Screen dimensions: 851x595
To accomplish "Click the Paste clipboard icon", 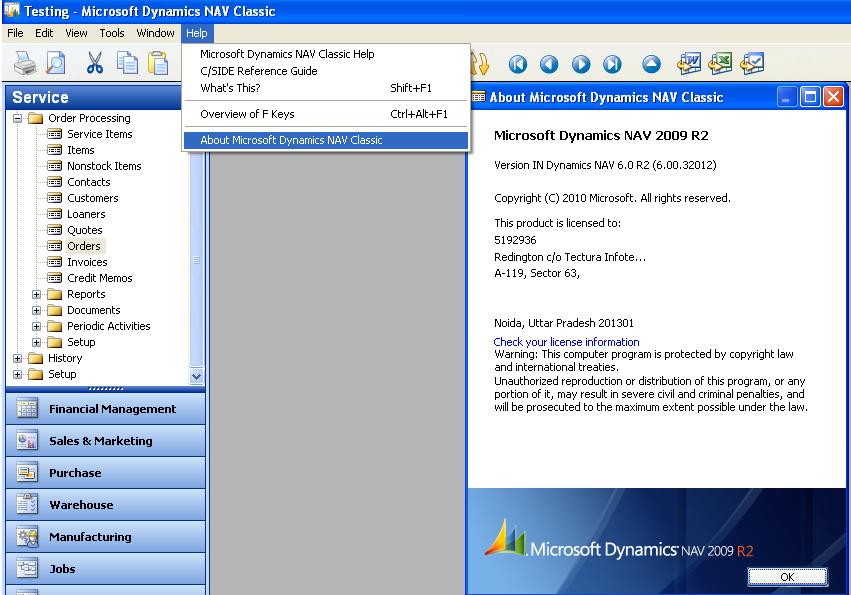I will tap(158, 64).
